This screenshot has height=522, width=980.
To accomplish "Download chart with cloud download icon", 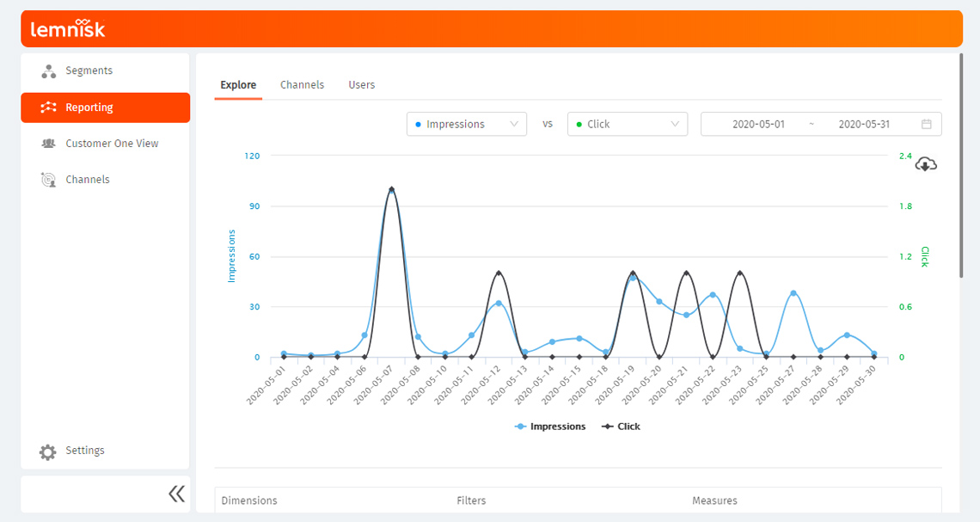I will 926,164.
